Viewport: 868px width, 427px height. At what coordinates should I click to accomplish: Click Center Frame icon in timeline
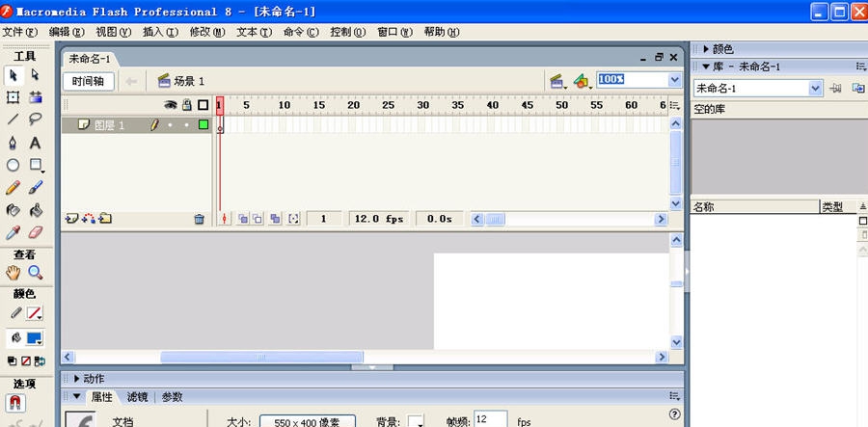pyautogui.click(x=224, y=219)
